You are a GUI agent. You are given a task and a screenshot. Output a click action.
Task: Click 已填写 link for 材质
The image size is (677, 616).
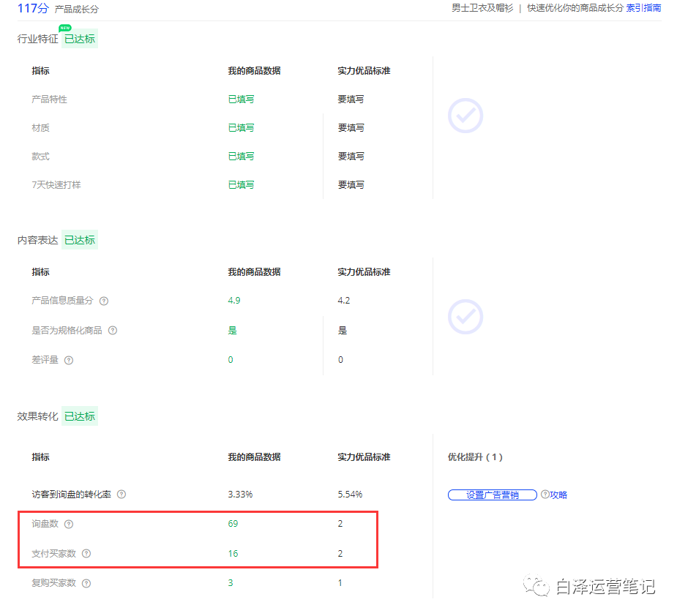coord(241,127)
